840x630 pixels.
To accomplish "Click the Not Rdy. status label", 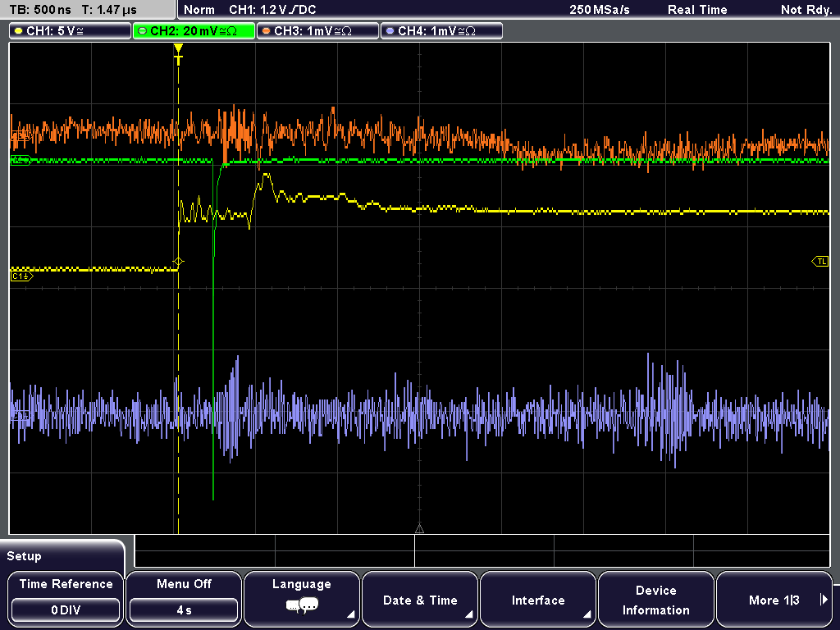I will click(x=806, y=10).
